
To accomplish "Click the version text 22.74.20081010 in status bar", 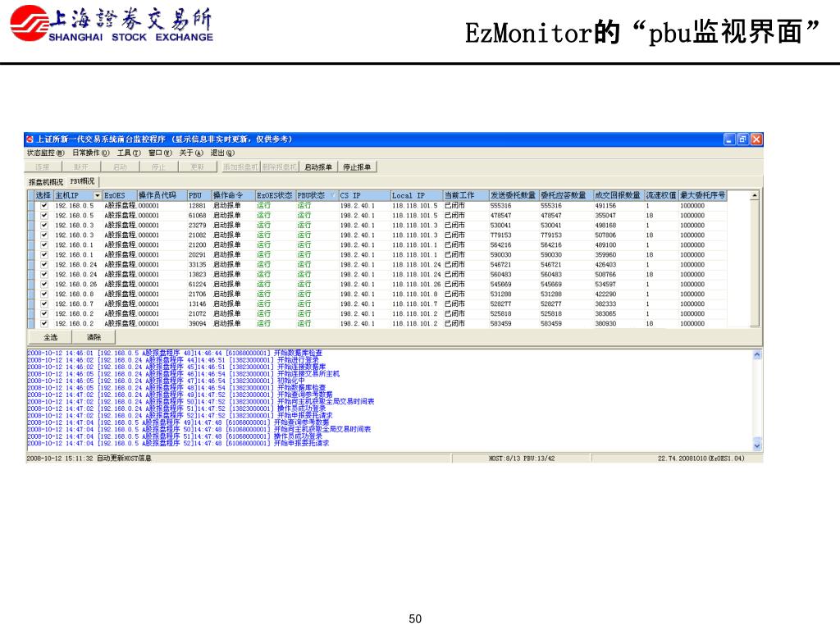I will [701, 459].
